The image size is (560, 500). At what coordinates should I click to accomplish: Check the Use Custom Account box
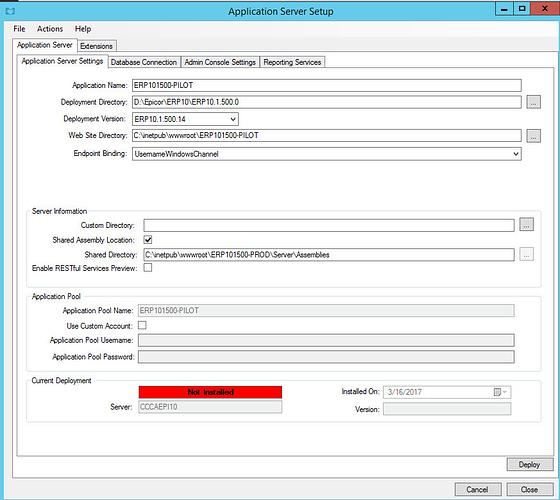pos(142,325)
